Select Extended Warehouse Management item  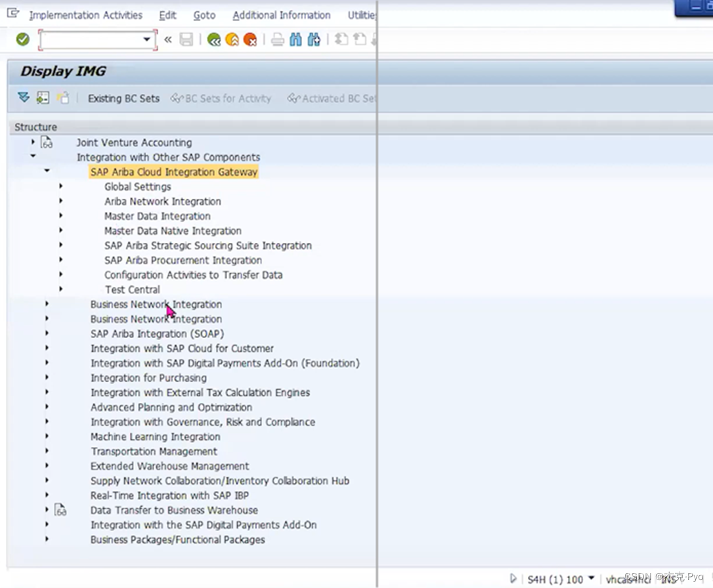pos(169,466)
